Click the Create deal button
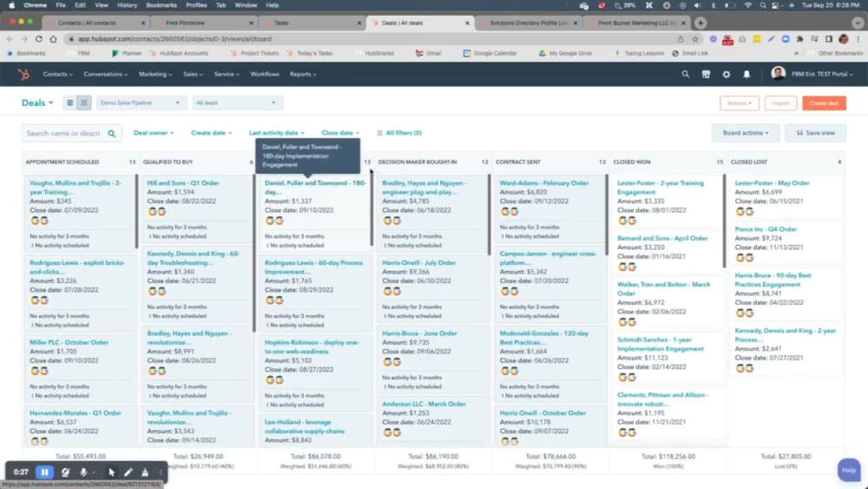Image resolution: width=868 pixels, height=489 pixels. point(824,103)
